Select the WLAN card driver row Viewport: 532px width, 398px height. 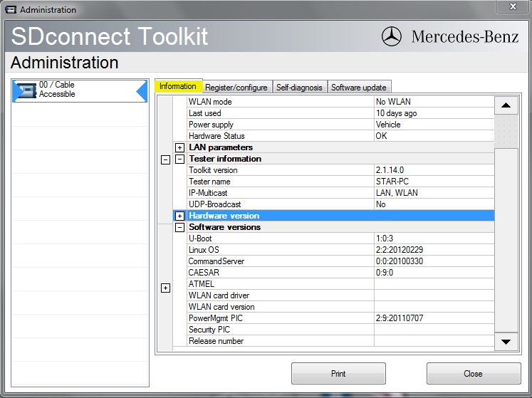tap(340, 295)
